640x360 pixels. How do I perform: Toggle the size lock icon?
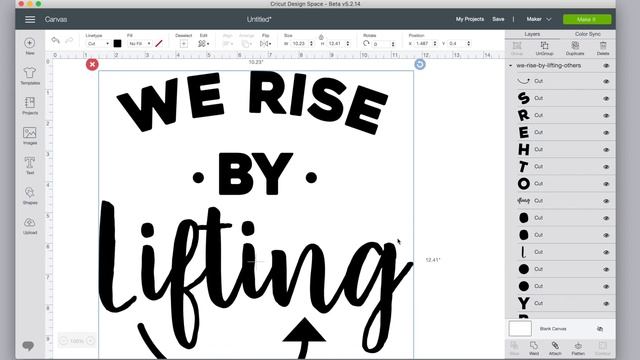pyautogui.click(x=321, y=37)
